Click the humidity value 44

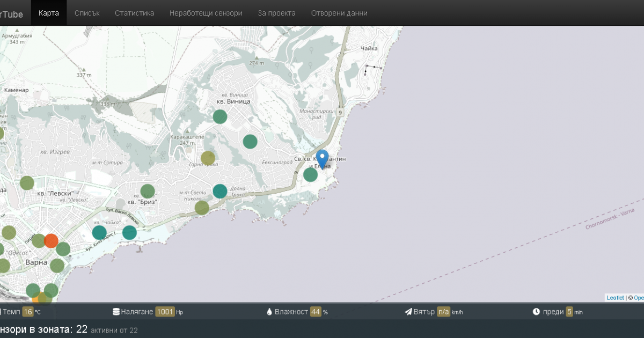316,312
